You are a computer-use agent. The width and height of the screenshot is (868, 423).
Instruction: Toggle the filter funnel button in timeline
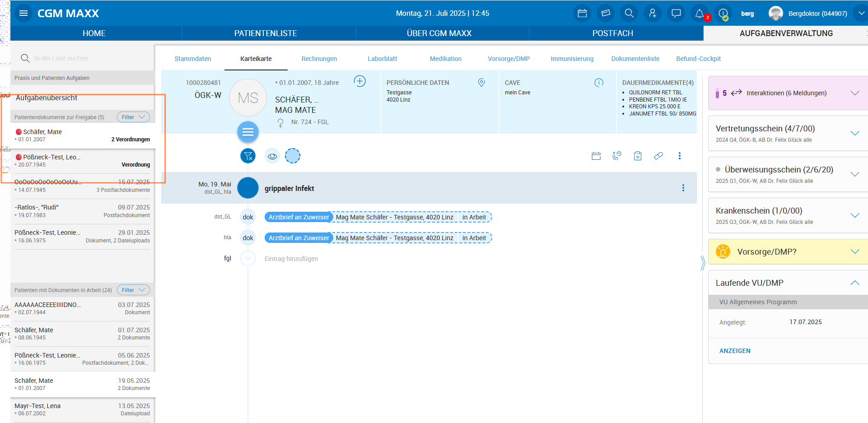(x=248, y=156)
